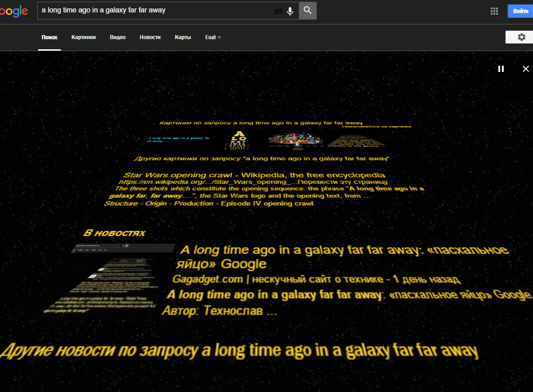Pause the Star Wars crawl animation

[x=501, y=69]
